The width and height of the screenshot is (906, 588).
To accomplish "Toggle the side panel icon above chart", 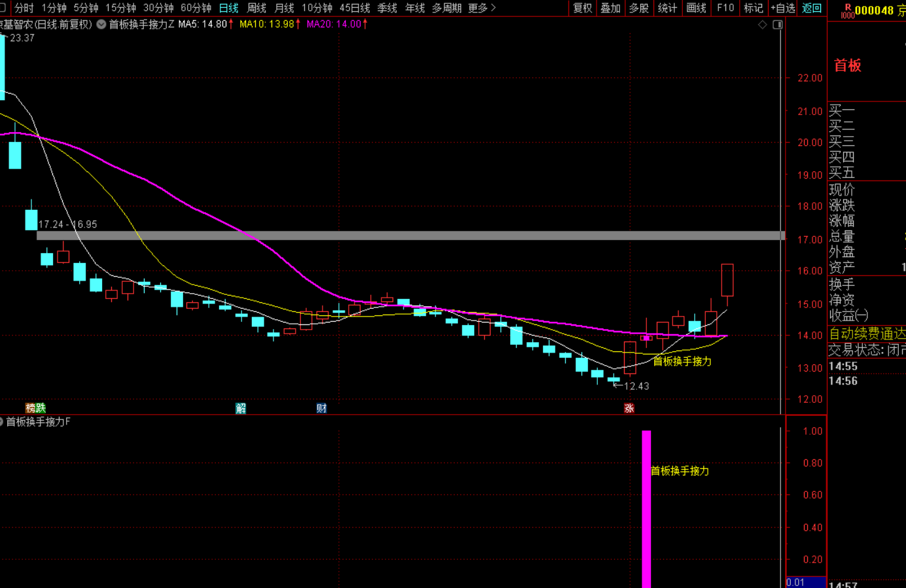I will (x=778, y=24).
